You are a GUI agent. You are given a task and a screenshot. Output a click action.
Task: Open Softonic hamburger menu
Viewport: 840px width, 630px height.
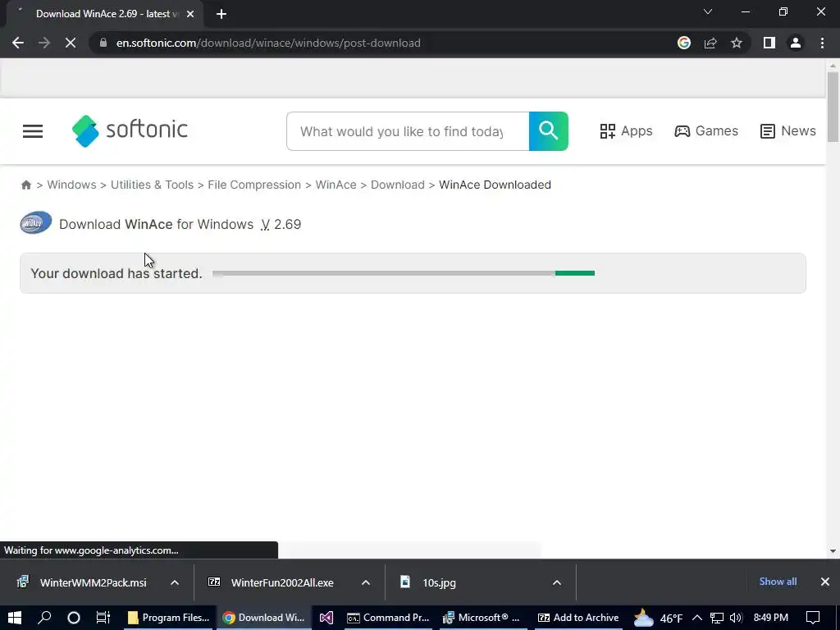[33, 131]
